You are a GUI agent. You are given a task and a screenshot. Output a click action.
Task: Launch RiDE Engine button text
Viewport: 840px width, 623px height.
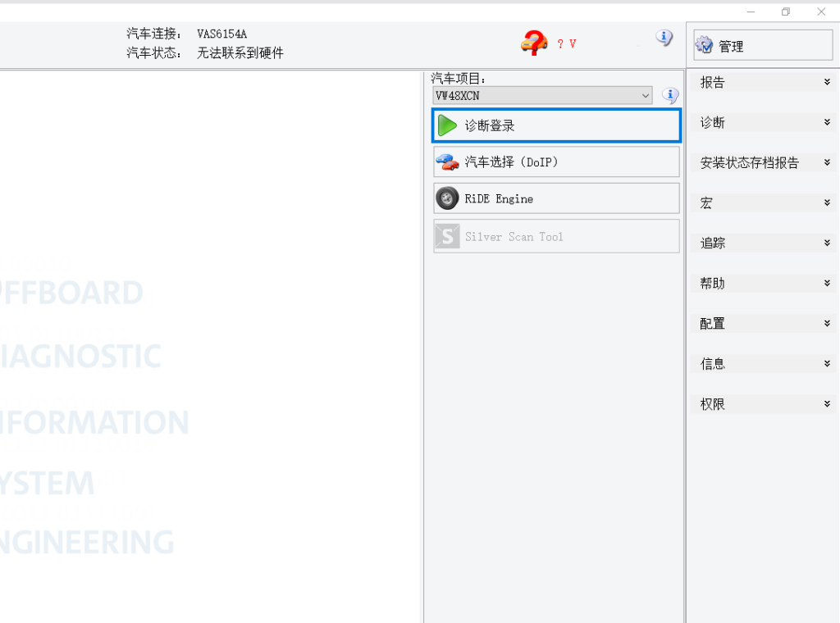(499, 199)
